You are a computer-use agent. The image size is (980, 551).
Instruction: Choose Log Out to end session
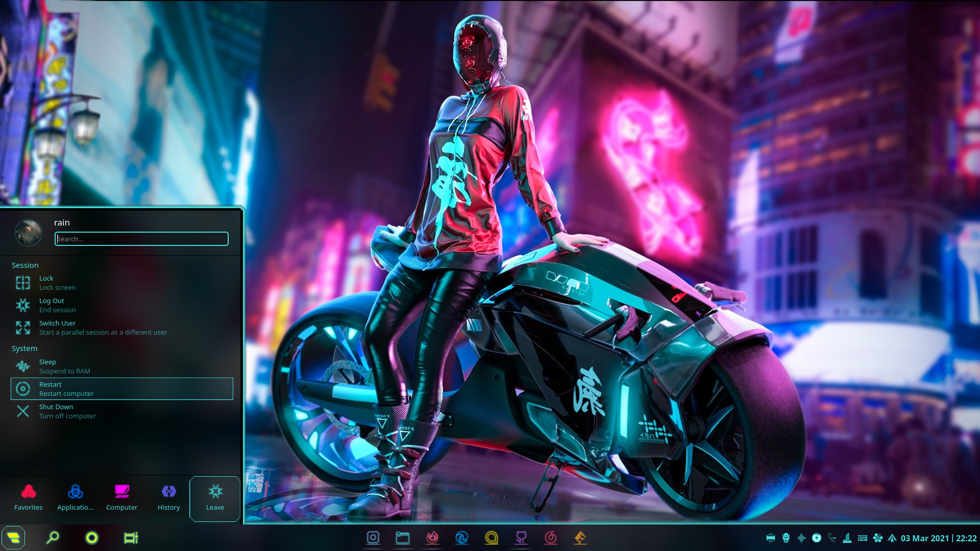coord(122,305)
